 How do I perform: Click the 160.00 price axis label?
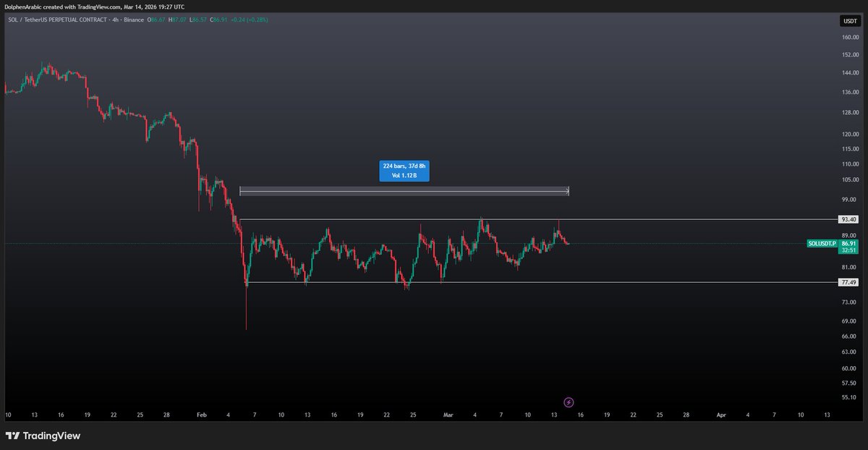click(850, 37)
